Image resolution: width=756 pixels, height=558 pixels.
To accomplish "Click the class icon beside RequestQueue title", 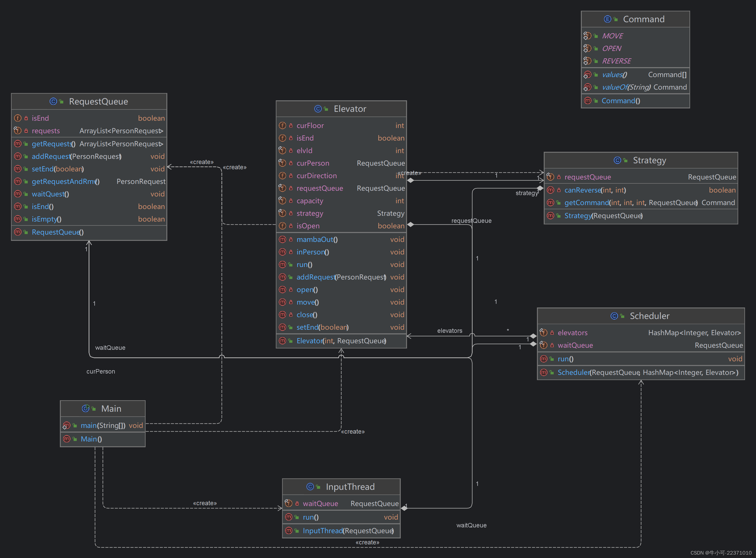I will tap(53, 101).
